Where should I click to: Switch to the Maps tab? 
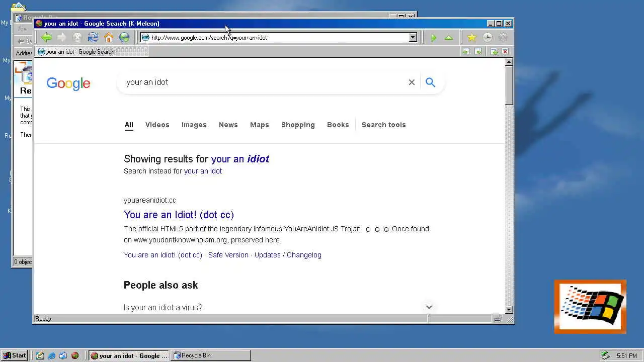[260, 125]
